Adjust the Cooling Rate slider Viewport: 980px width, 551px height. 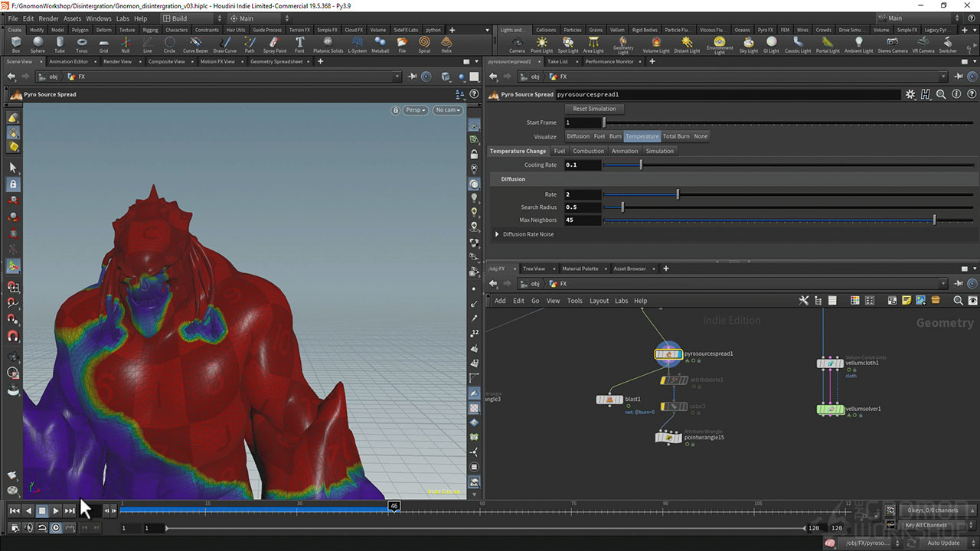641,165
